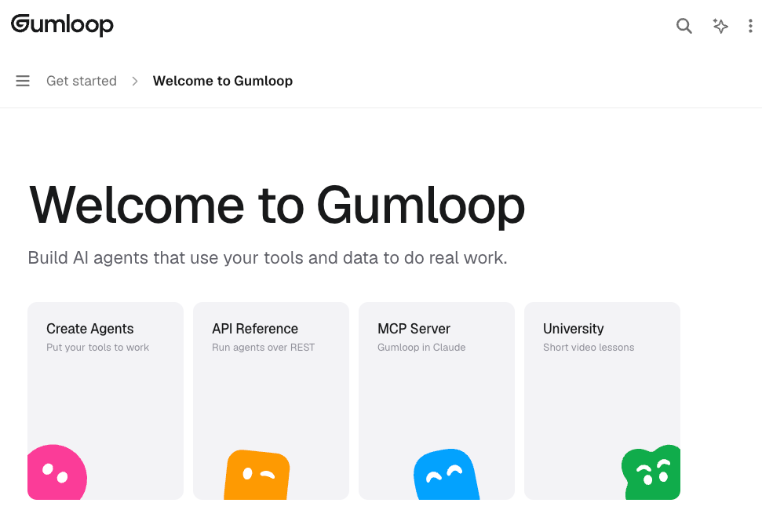
Task: Click the Build AI agents subtitle text
Action: click(x=268, y=257)
